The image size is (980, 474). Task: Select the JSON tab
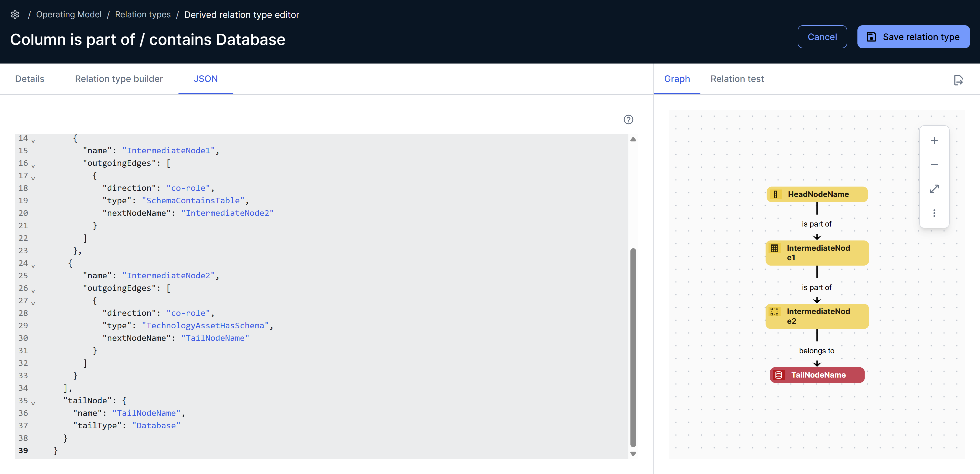206,79
